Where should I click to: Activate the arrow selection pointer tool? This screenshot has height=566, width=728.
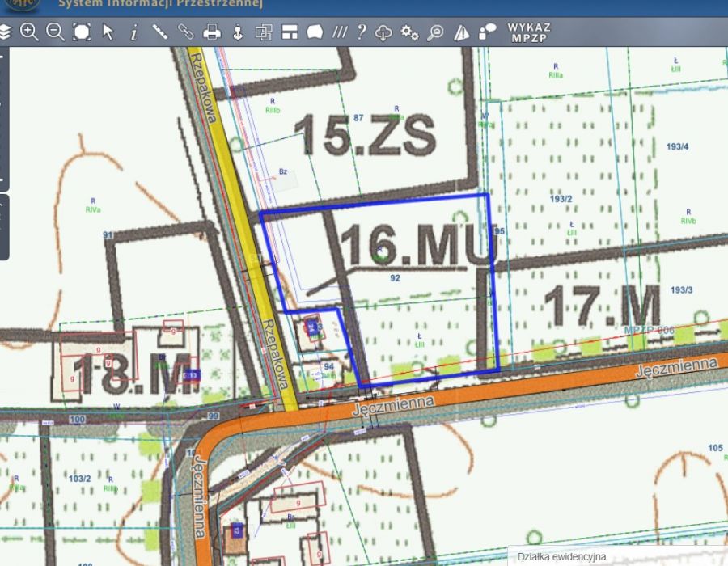(x=108, y=32)
